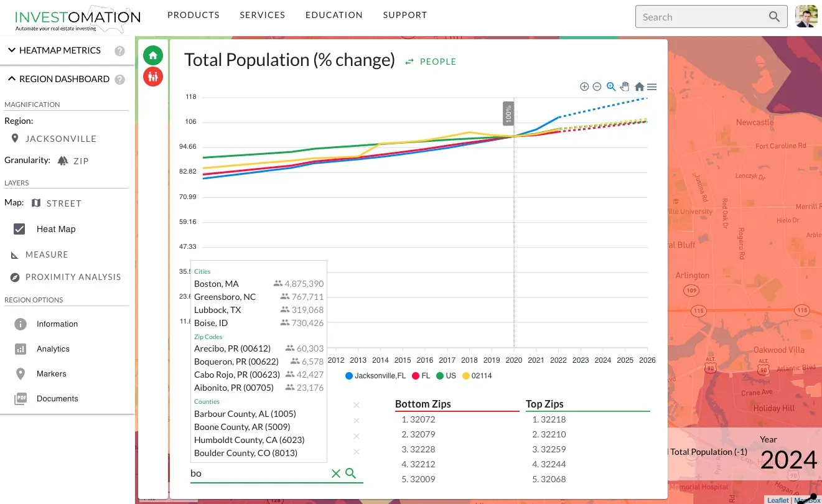
Task: Toggle Jacksonville,FL series in chart legend
Action: [376, 376]
